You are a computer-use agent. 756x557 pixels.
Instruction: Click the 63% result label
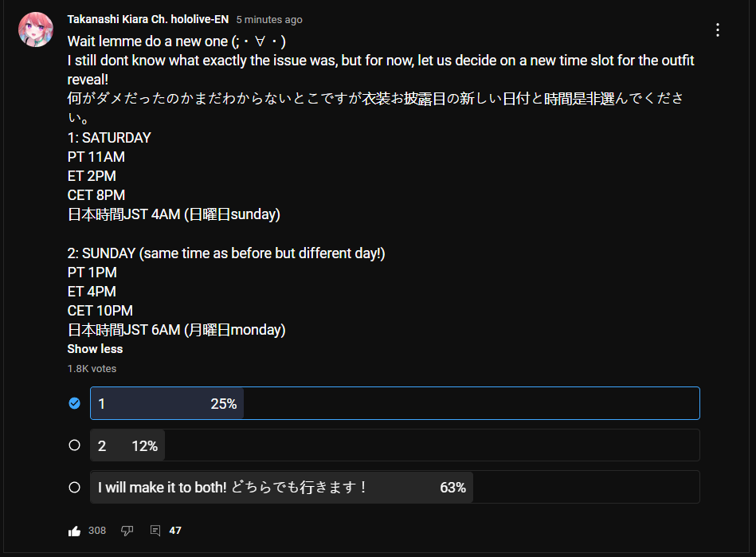452,488
